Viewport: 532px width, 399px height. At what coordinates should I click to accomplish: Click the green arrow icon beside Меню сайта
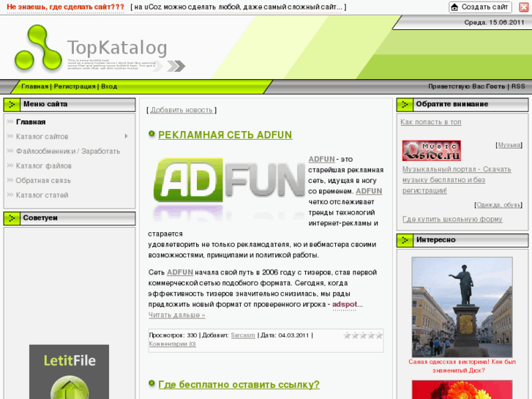(12, 105)
